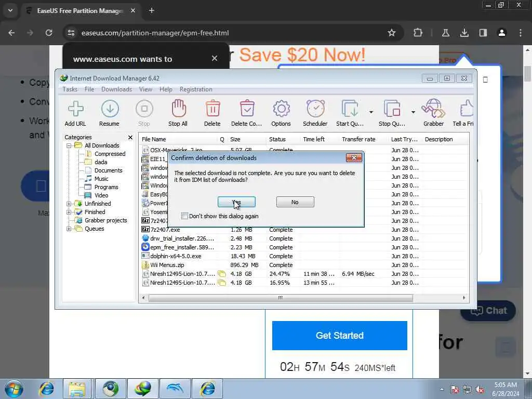Dismiss the easeus.com permission prompt

click(x=215, y=58)
